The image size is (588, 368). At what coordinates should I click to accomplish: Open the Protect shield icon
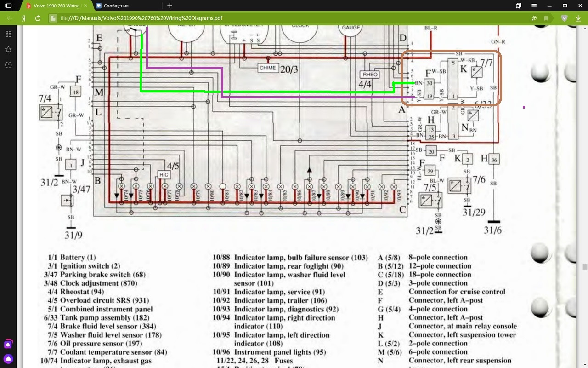point(564,18)
